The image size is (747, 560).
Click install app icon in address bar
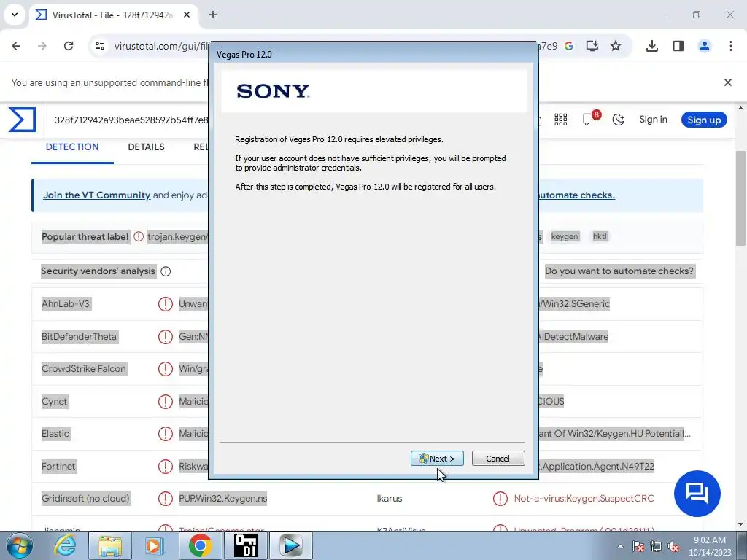(592, 46)
